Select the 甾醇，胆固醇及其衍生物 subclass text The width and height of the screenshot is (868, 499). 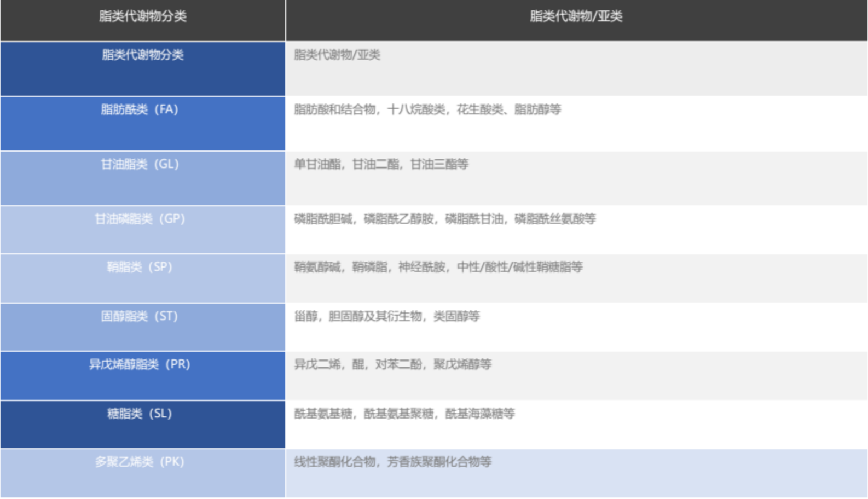[x=386, y=316]
